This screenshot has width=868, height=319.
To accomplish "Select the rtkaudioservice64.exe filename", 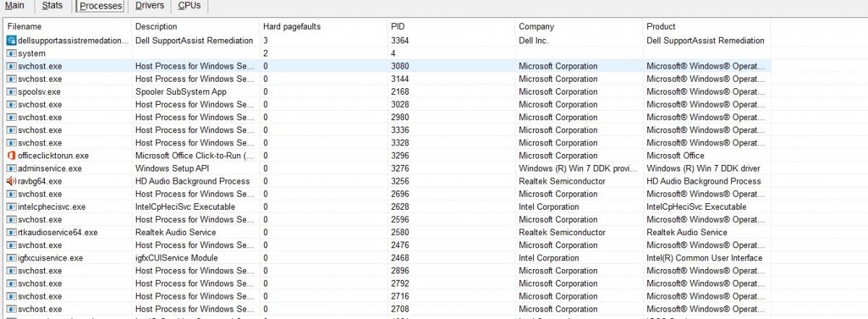I will pos(57,232).
